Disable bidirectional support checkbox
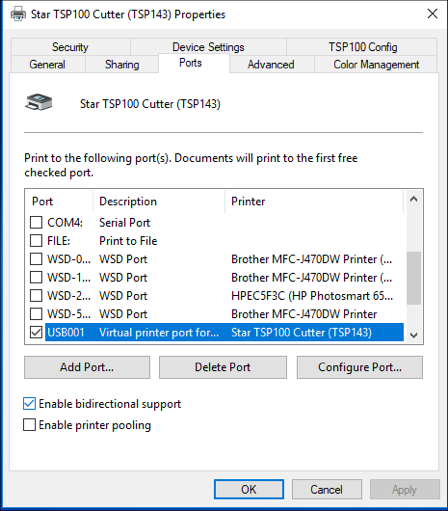This screenshot has height=511, width=448. (29, 404)
